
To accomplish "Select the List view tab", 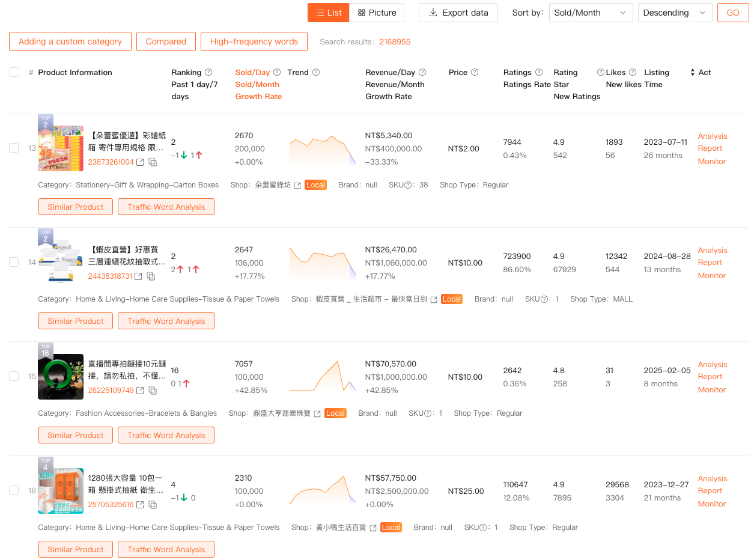I will (x=328, y=13).
